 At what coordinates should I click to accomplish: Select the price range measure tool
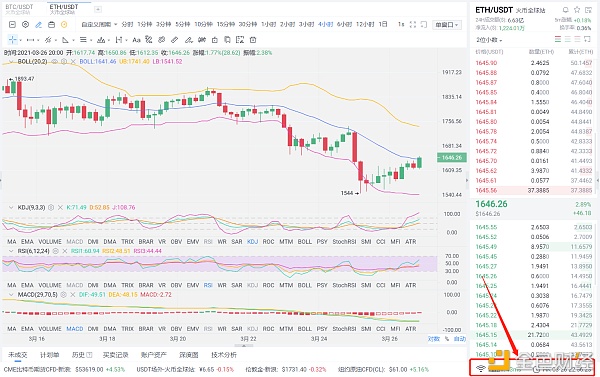tap(119, 40)
